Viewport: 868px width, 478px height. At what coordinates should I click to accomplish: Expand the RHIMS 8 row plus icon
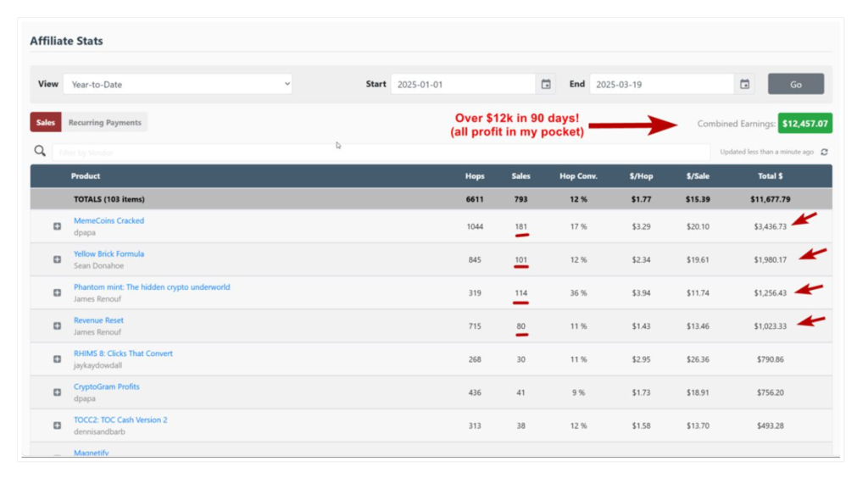tap(57, 359)
